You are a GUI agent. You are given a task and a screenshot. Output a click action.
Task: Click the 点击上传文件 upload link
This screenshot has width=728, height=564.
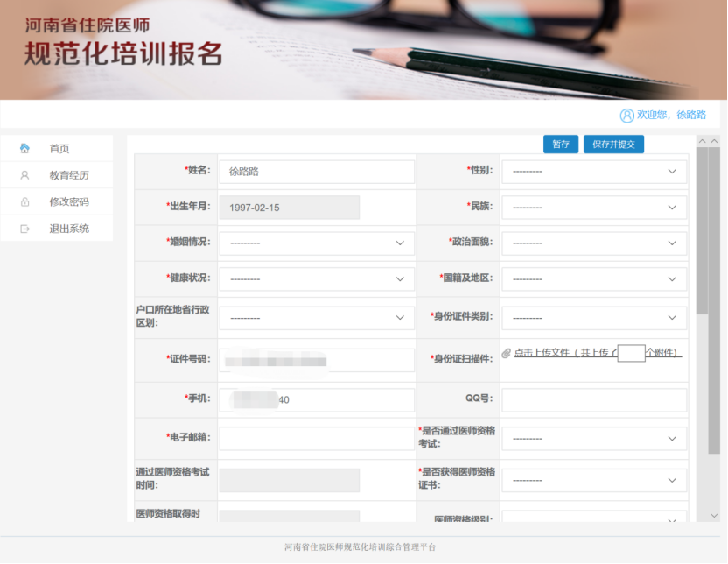564,353
